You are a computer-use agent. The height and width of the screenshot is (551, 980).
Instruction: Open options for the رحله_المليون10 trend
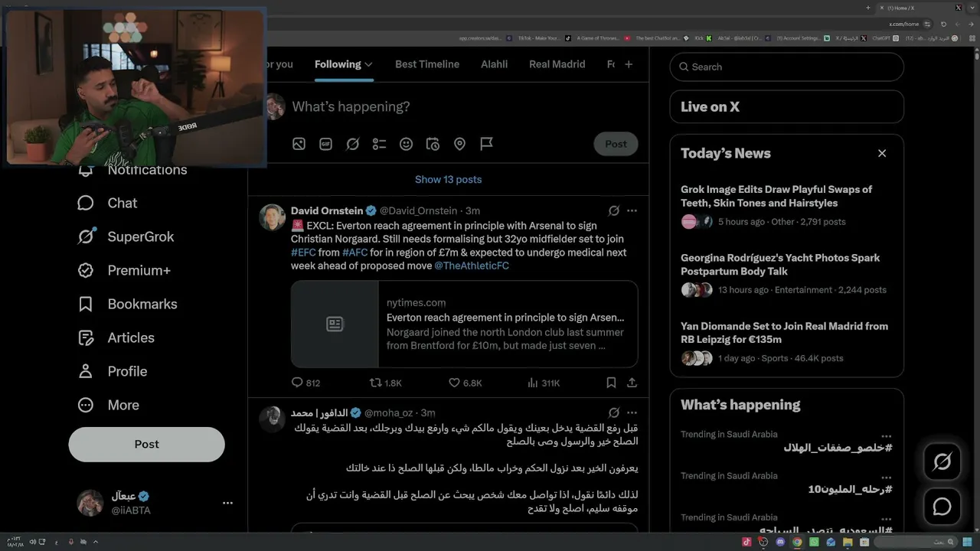click(886, 476)
